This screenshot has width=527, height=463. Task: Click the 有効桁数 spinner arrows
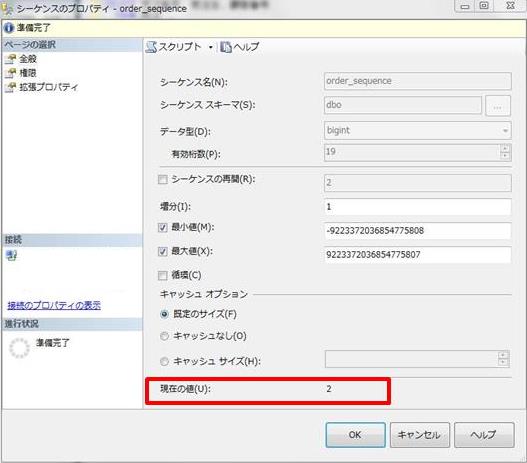505,152
